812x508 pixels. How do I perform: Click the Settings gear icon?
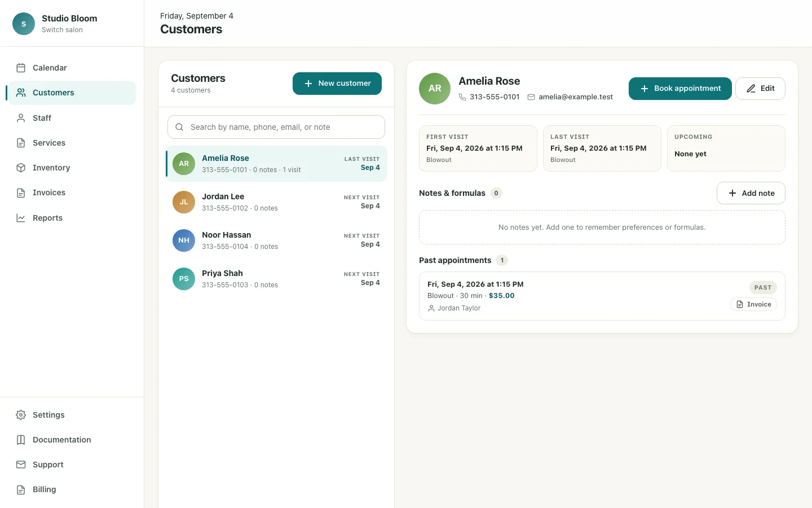click(21, 415)
